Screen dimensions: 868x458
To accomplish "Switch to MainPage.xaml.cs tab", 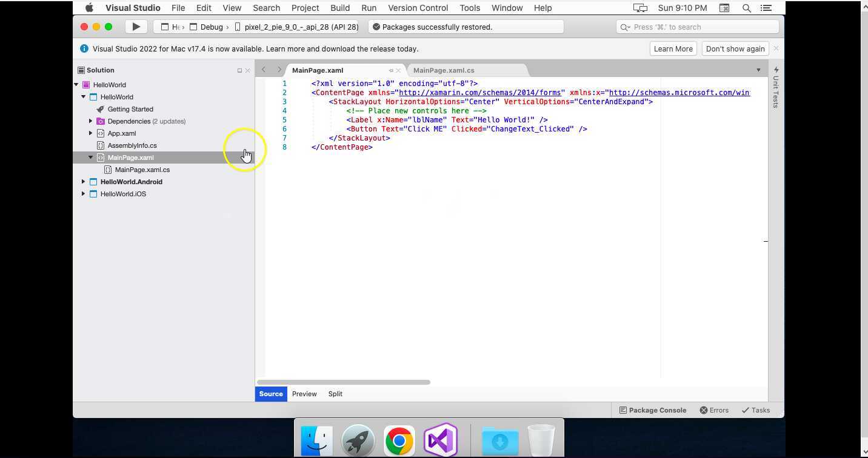I will tap(444, 70).
